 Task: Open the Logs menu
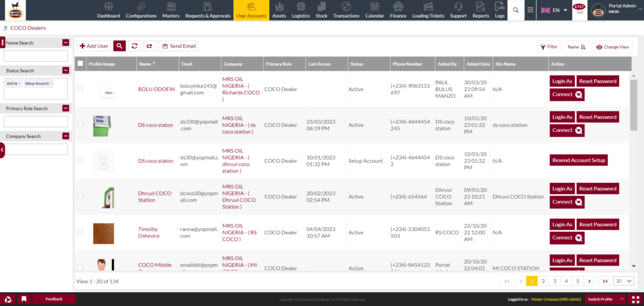coord(500,10)
